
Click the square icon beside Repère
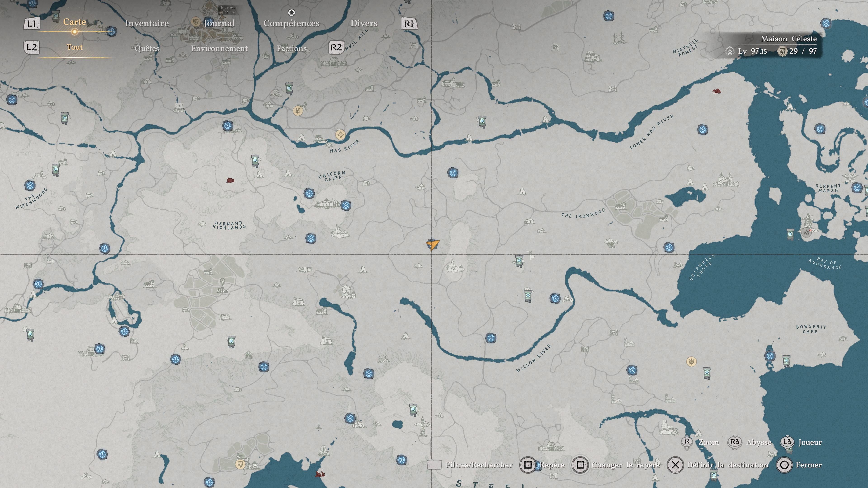(528, 465)
